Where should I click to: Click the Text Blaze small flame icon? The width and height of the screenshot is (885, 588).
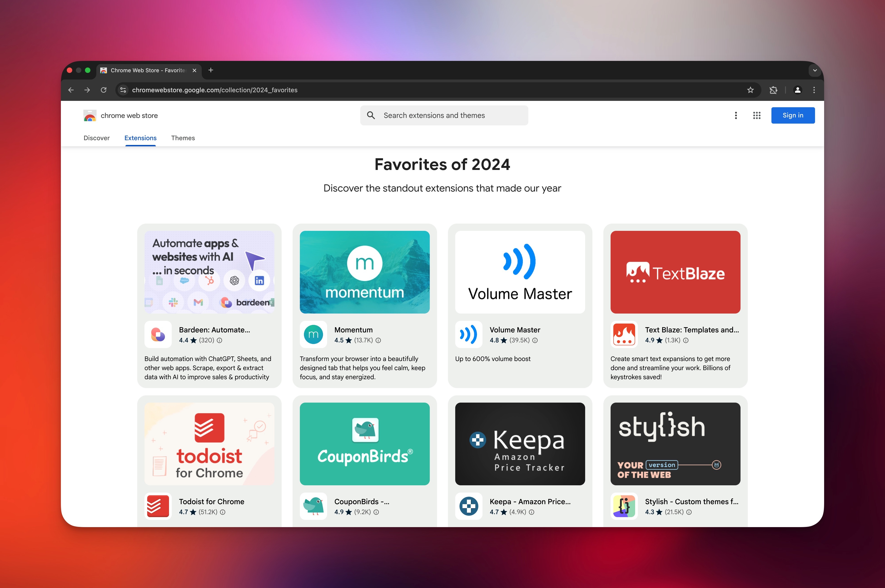[624, 334]
